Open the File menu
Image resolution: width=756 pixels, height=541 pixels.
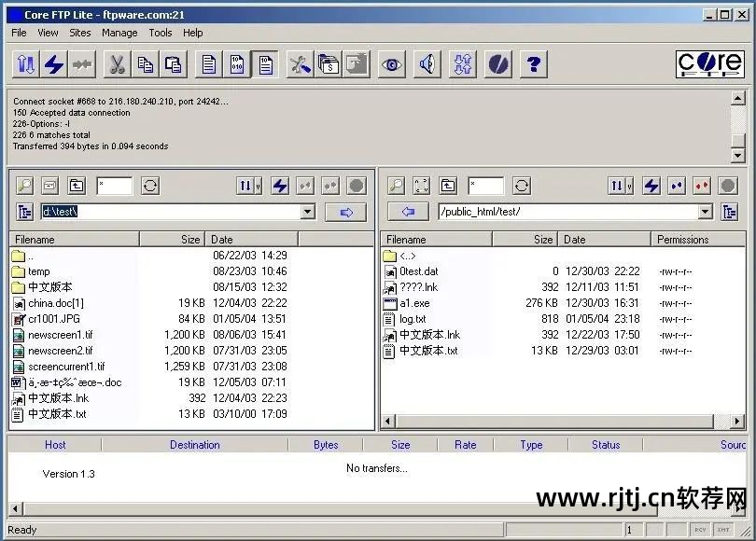[x=19, y=33]
